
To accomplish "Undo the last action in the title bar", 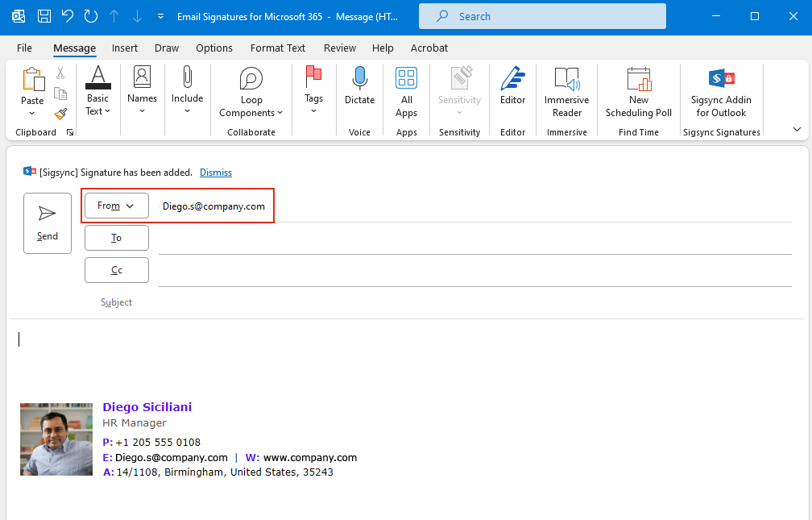I will (68, 16).
